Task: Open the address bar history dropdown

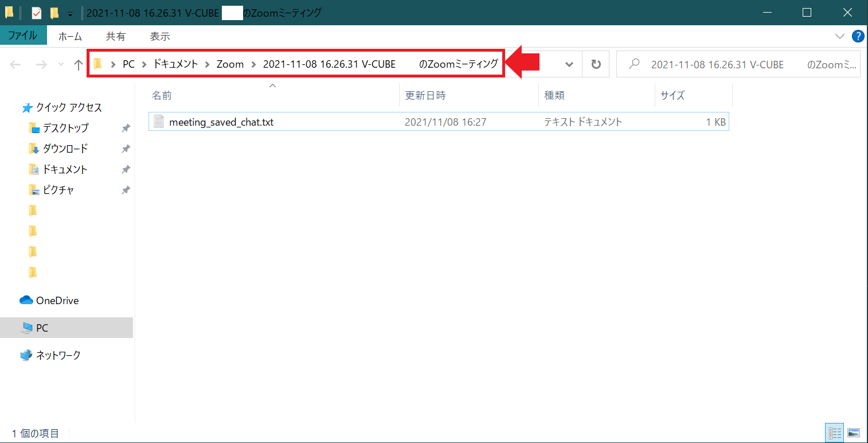Action: pos(569,64)
